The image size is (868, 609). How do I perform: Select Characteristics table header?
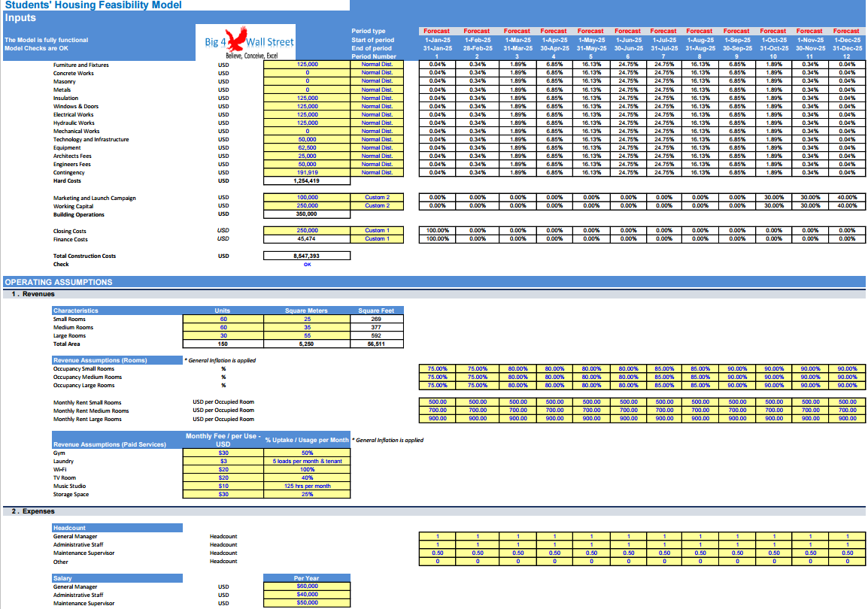(x=117, y=311)
